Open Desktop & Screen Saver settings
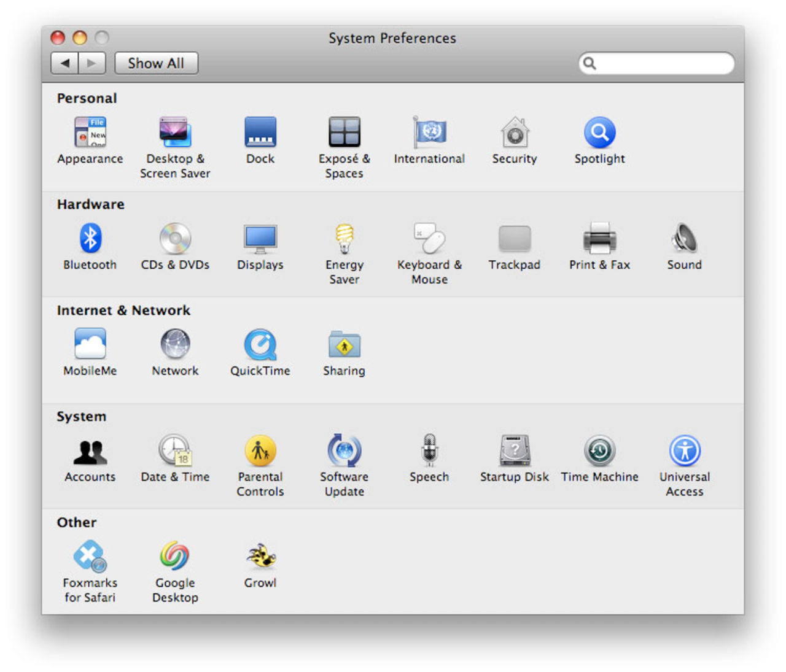The height and width of the screenshot is (672, 786). coord(175,133)
